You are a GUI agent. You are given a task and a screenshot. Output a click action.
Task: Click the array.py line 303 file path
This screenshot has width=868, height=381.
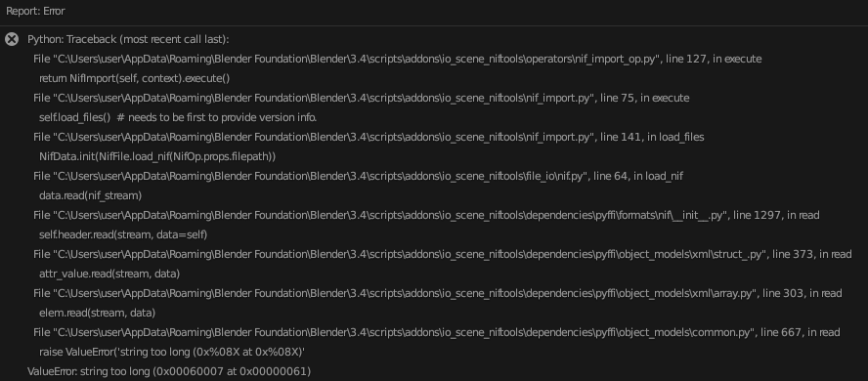coord(437,294)
